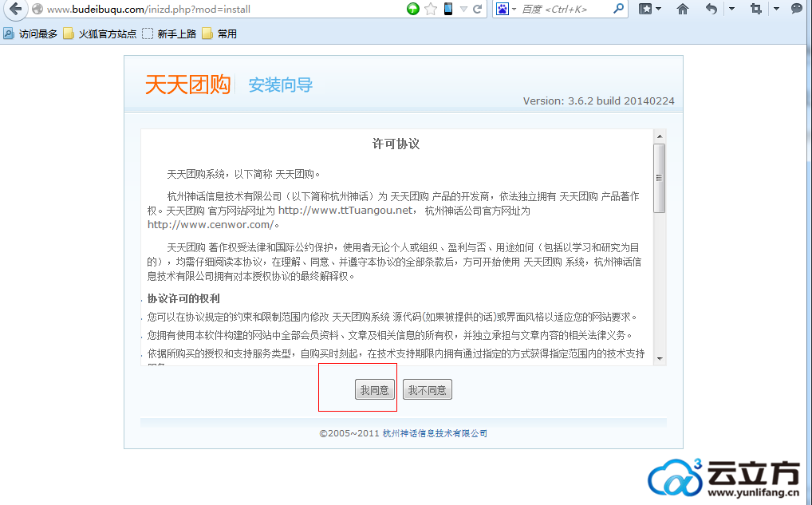Expand the dropdown next to undo arrow

point(731,9)
